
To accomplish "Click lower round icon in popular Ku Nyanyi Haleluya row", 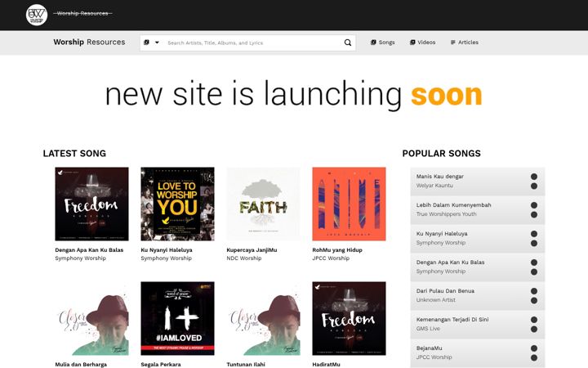I will pyautogui.click(x=534, y=244).
